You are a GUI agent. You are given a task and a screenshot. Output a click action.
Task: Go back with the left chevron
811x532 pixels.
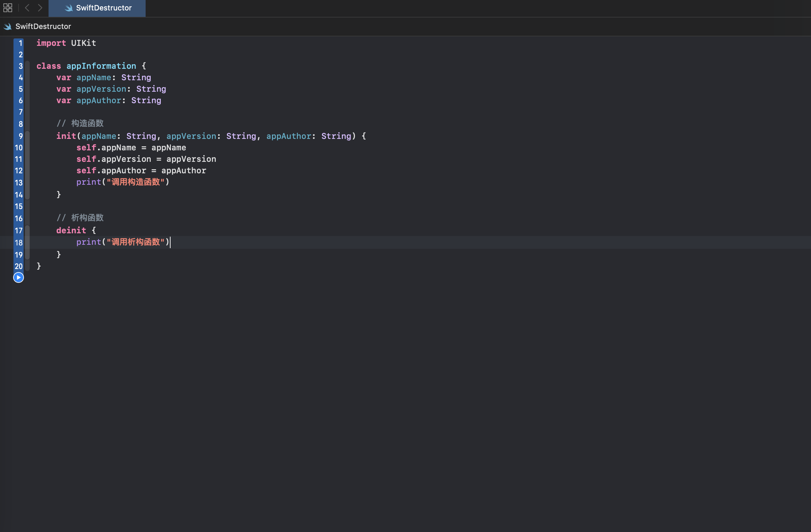27,8
